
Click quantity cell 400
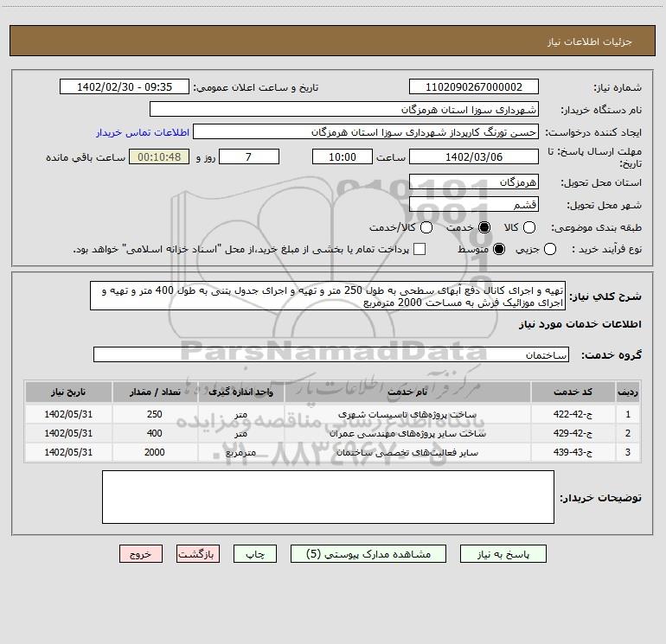(155, 433)
